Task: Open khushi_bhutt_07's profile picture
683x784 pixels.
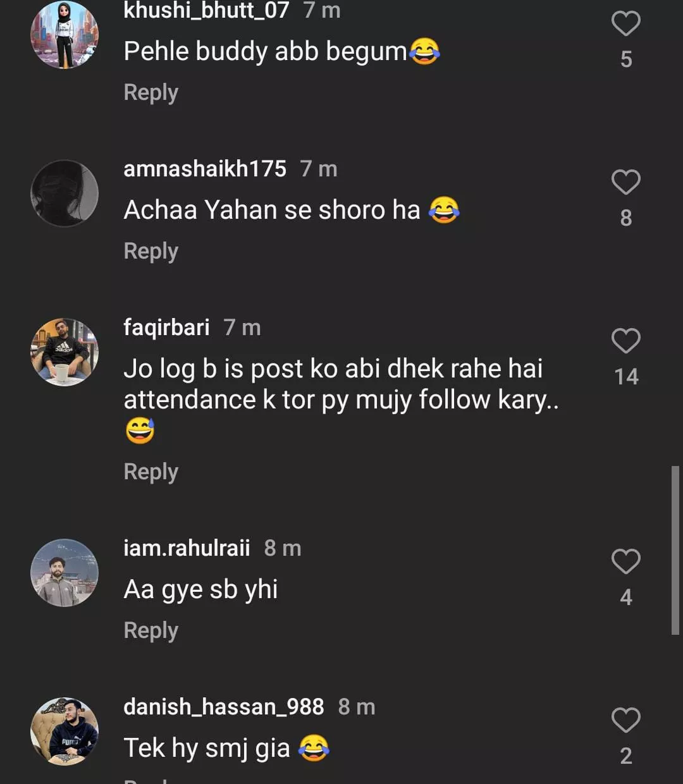Action: point(65,35)
